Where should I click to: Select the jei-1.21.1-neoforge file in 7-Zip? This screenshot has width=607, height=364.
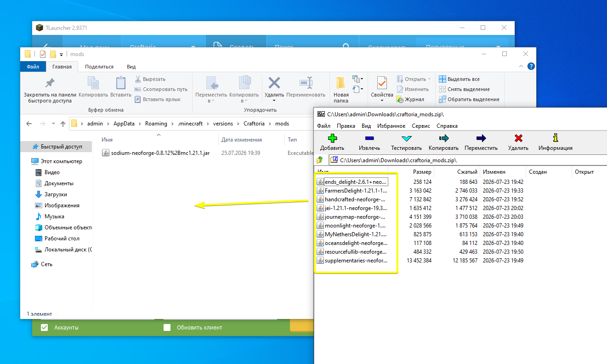(352, 208)
